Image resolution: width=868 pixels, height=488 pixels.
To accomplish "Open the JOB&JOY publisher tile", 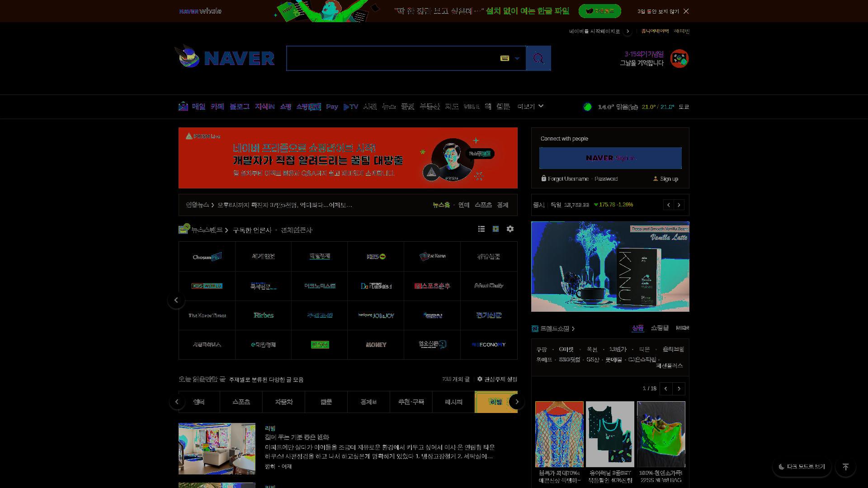I will pyautogui.click(x=376, y=315).
